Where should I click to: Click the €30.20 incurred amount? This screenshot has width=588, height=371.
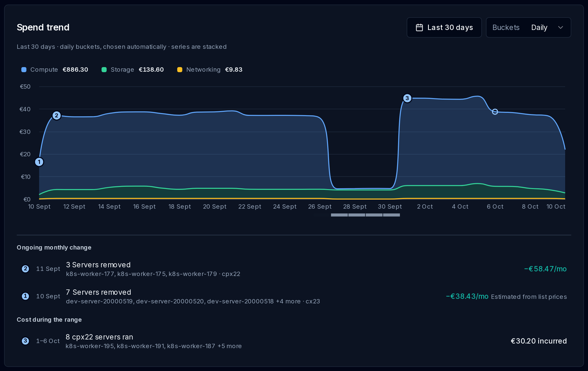(x=539, y=341)
